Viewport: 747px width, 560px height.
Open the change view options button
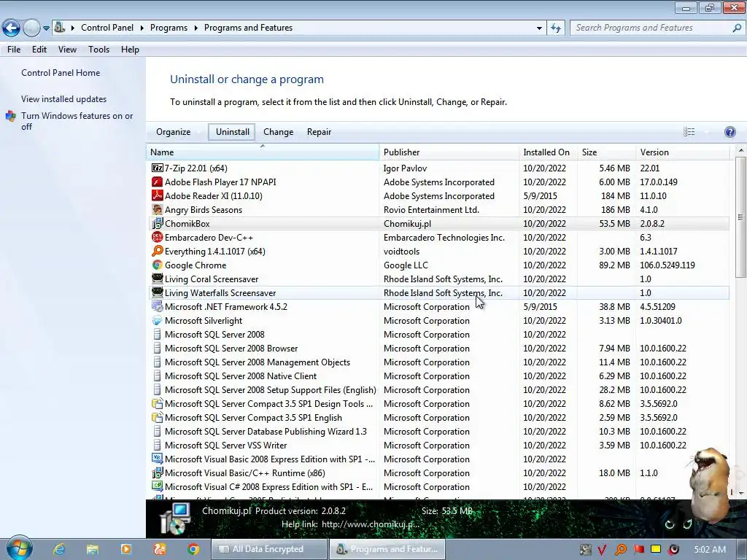click(689, 132)
